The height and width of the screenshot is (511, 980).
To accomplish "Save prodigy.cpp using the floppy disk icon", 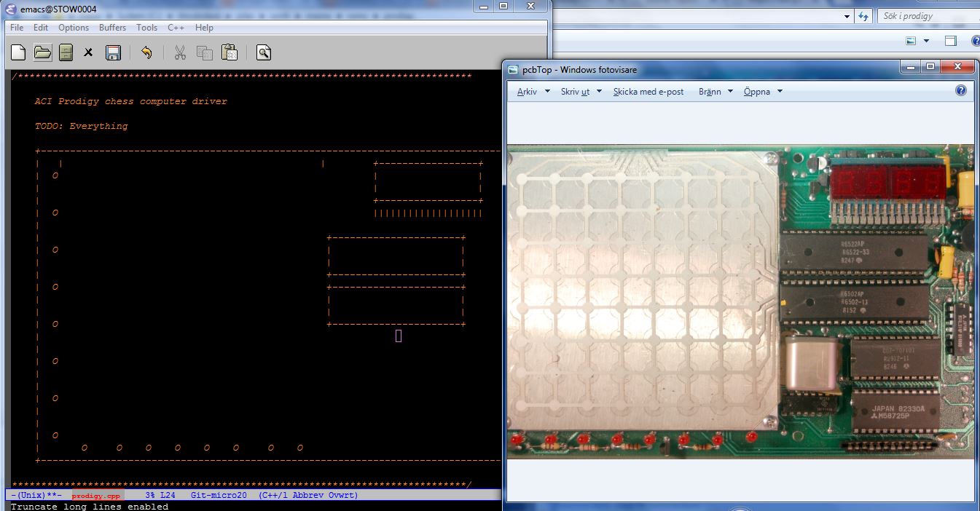I will point(113,52).
